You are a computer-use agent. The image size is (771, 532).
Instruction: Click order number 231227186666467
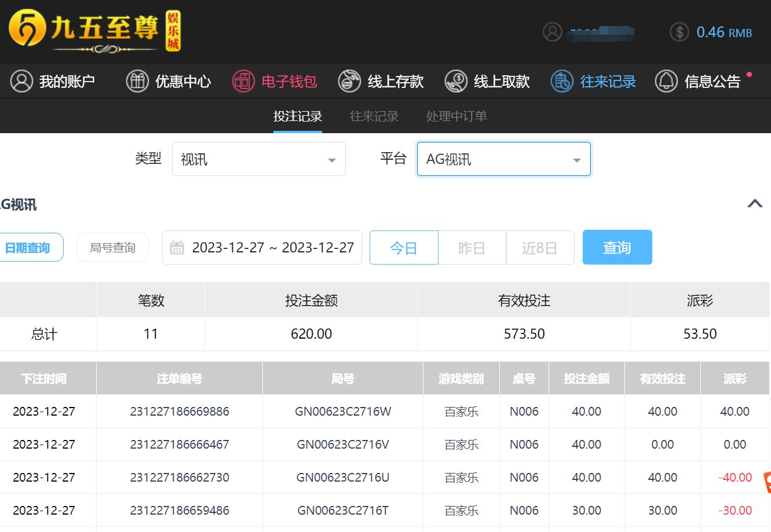[x=180, y=445]
